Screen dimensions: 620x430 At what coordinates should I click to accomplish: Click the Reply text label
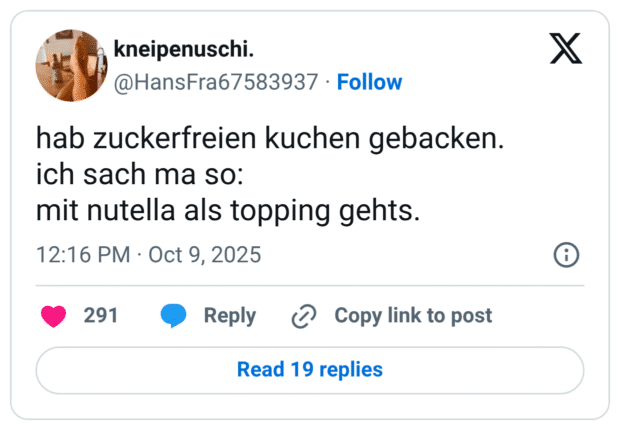[x=230, y=316]
